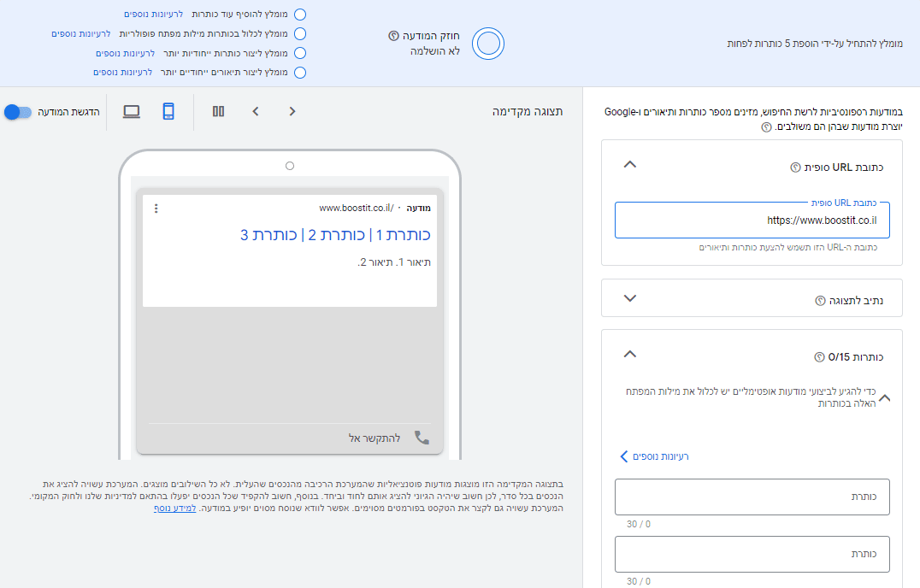This screenshot has height=588, width=920.
Task: Collapse the כתובת URL סופית section
Action: [629, 165]
